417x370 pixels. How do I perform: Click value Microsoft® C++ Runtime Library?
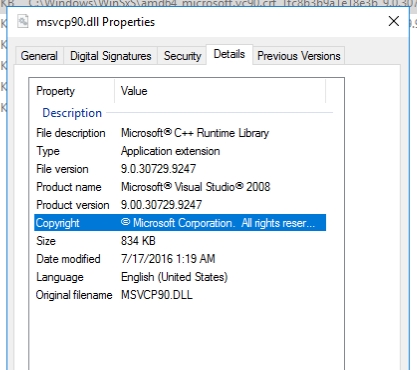tap(195, 133)
